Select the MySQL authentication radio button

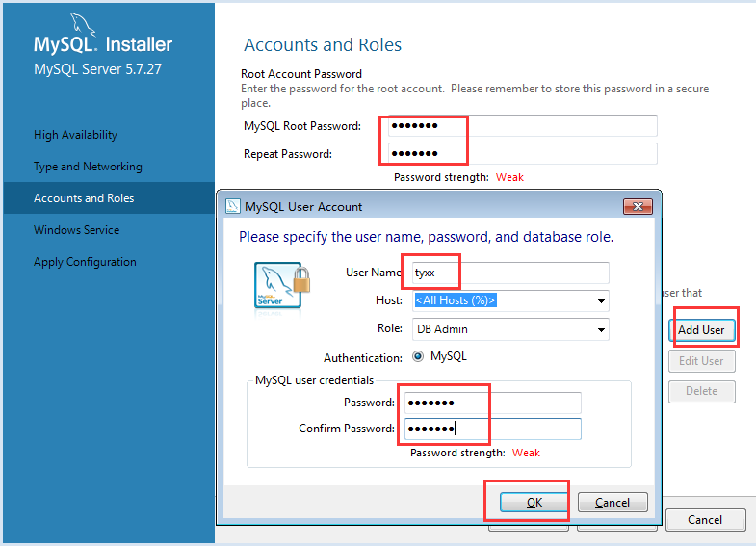[418, 356]
